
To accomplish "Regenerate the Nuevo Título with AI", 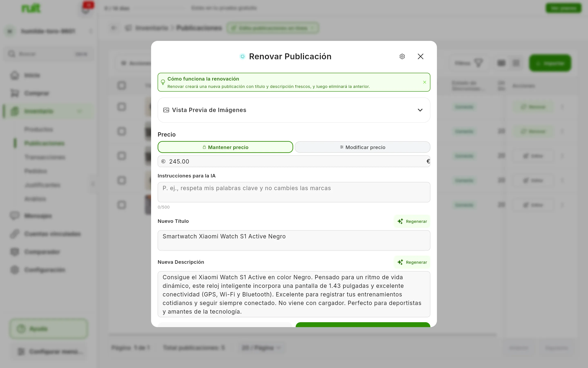I will coord(412,221).
